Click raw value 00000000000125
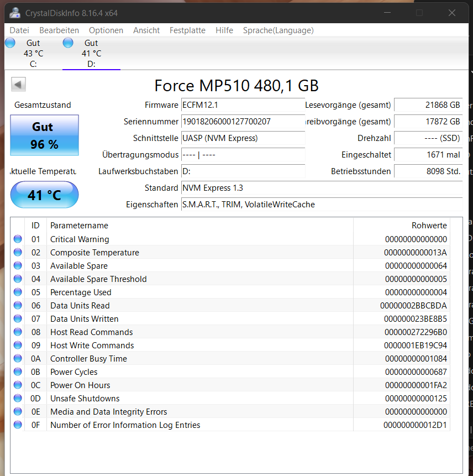This screenshot has width=473, height=476. click(416, 399)
